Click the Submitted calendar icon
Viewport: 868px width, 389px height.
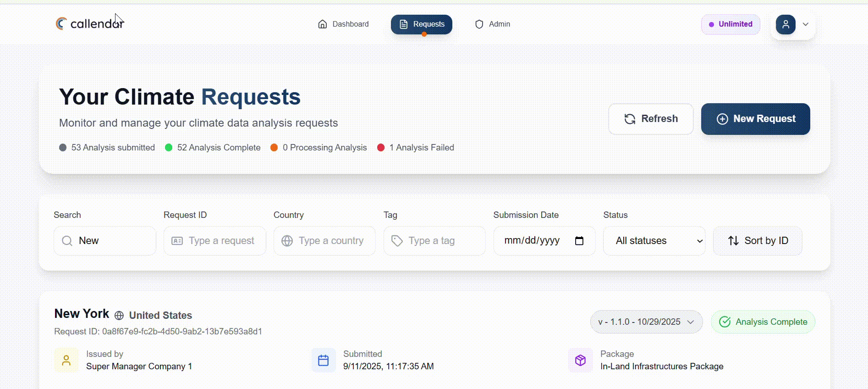click(324, 360)
